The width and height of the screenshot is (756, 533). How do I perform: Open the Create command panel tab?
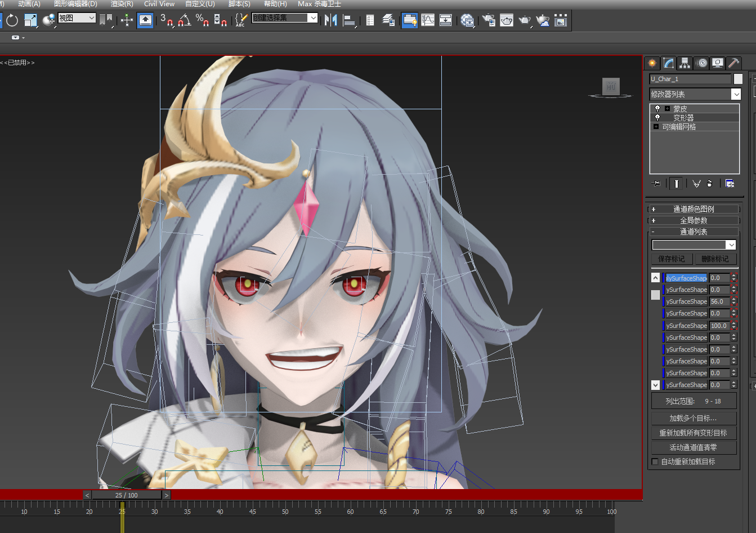coord(652,63)
